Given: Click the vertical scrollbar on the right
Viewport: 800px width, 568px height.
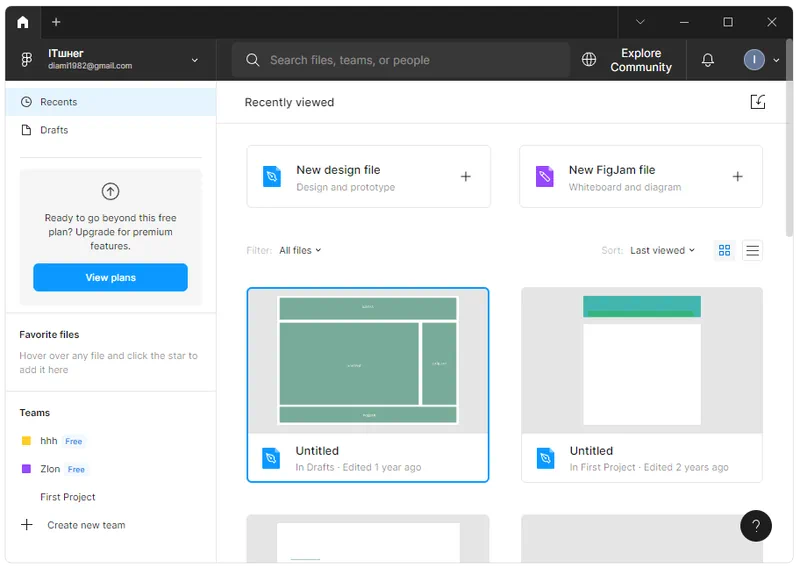Looking at the screenshot, I should [x=789, y=138].
